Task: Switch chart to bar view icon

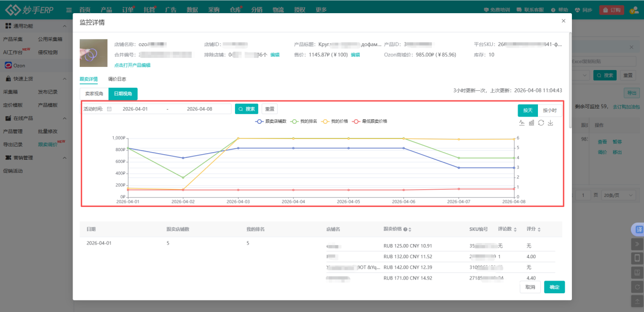Action: pos(531,123)
